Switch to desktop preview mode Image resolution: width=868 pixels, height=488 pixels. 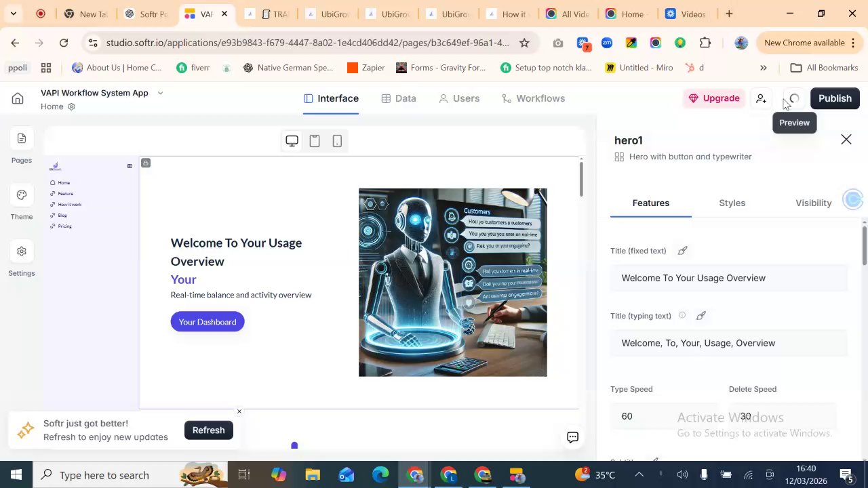[x=292, y=141]
